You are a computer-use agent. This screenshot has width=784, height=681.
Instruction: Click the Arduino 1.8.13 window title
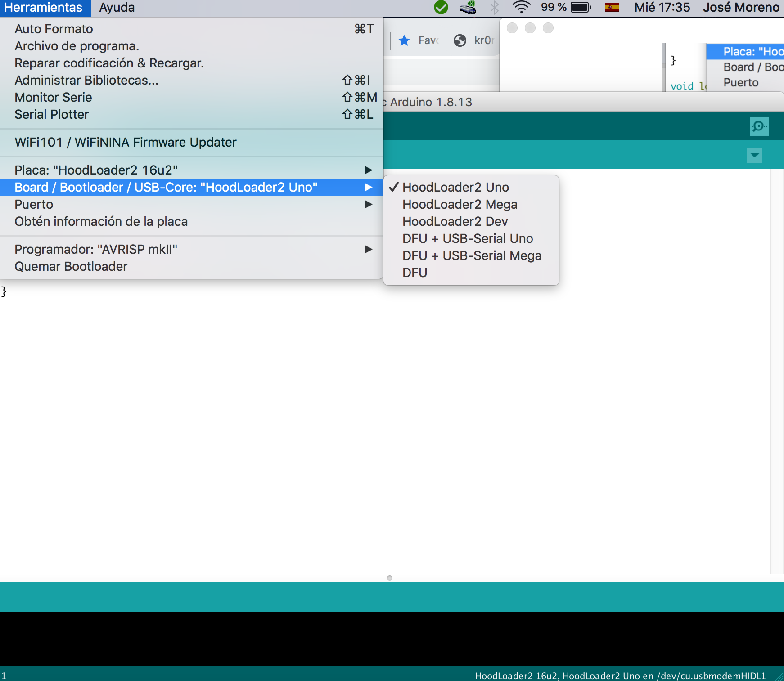click(x=431, y=102)
